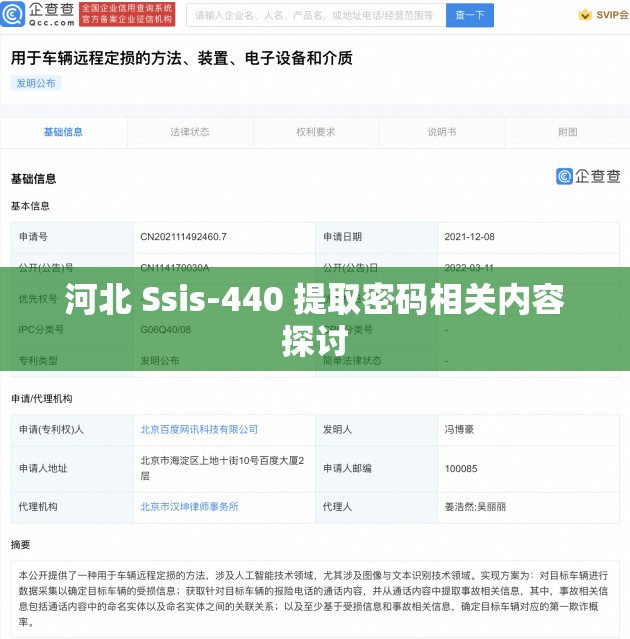
Task: Open 北京市汉坤律师事务所 agency link
Action: (189, 507)
